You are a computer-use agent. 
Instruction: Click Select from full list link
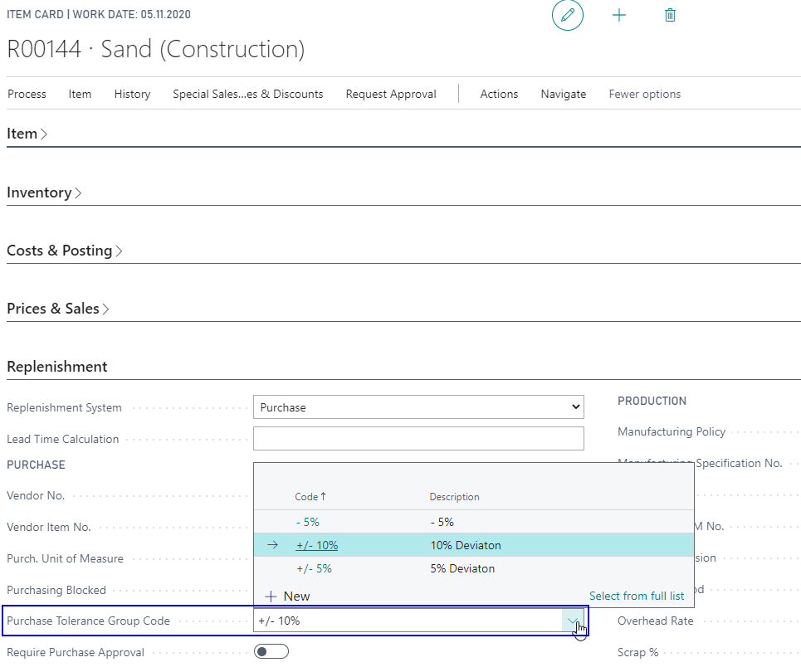click(637, 596)
